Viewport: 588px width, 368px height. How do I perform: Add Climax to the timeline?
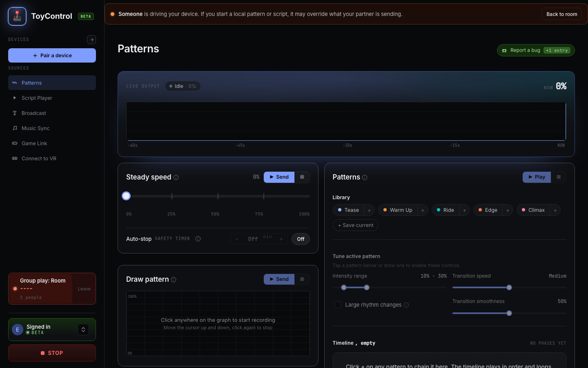pos(555,210)
